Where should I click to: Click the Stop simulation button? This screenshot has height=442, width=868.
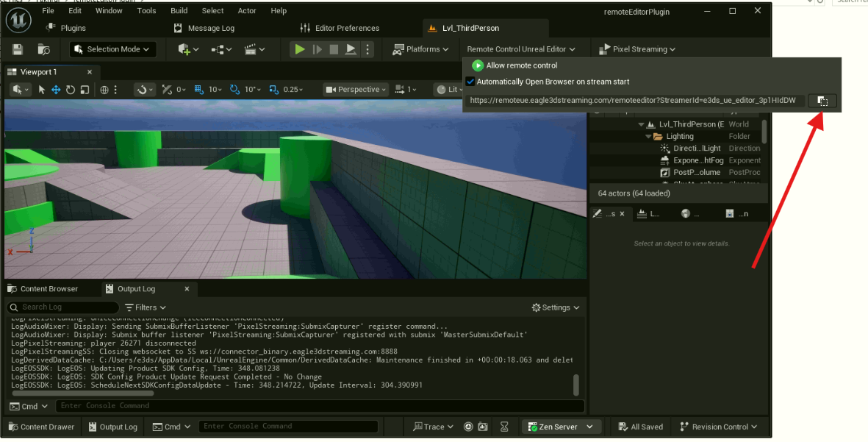pos(334,49)
